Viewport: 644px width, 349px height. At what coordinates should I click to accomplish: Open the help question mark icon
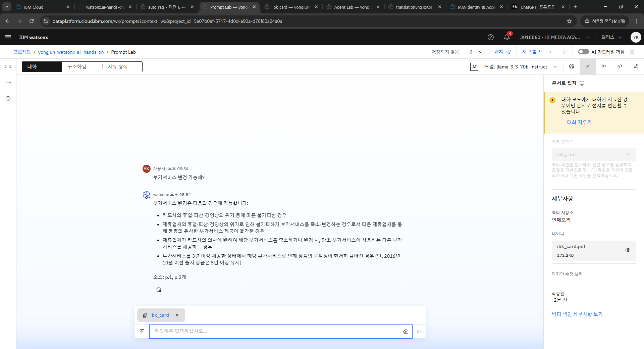pos(491,37)
